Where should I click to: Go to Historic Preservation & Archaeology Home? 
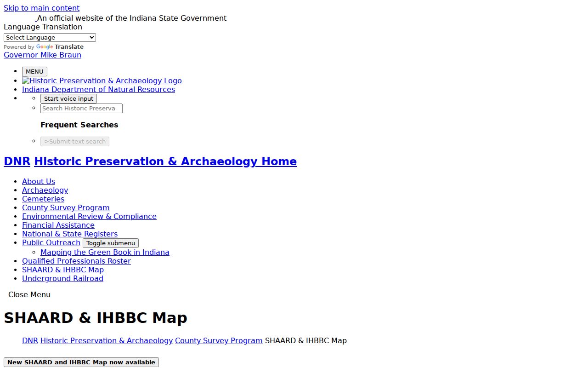click(165, 161)
